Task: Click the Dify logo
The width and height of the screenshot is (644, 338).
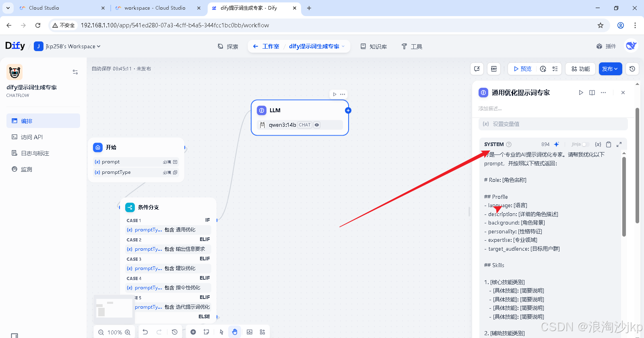Action: [x=15, y=46]
